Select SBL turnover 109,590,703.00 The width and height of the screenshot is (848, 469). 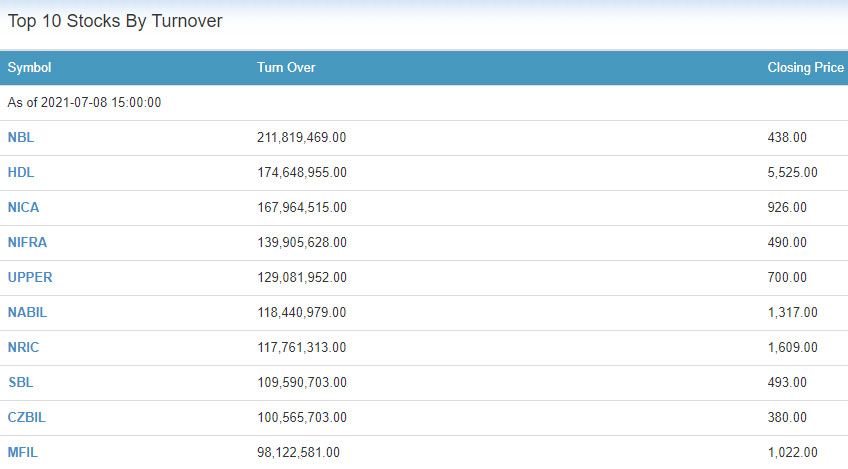coord(302,382)
